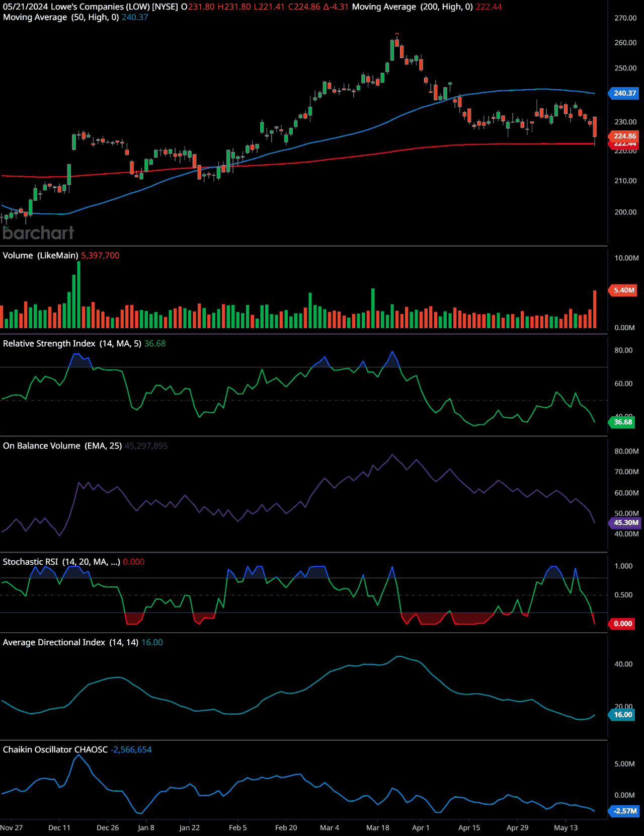644x836 pixels.
Task: Click the Moving Average (50, High, 0) label
Action: pos(61,17)
